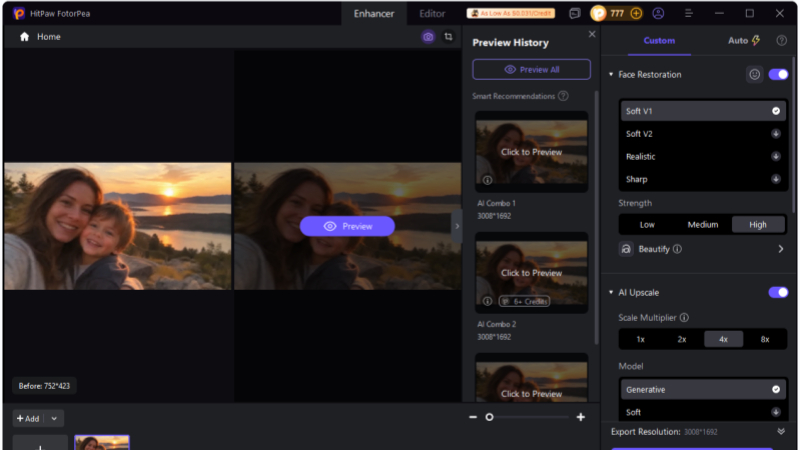The height and width of the screenshot is (450, 800).
Task: Click the Preview button on image
Action: pyautogui.click(x=347, y=226)
